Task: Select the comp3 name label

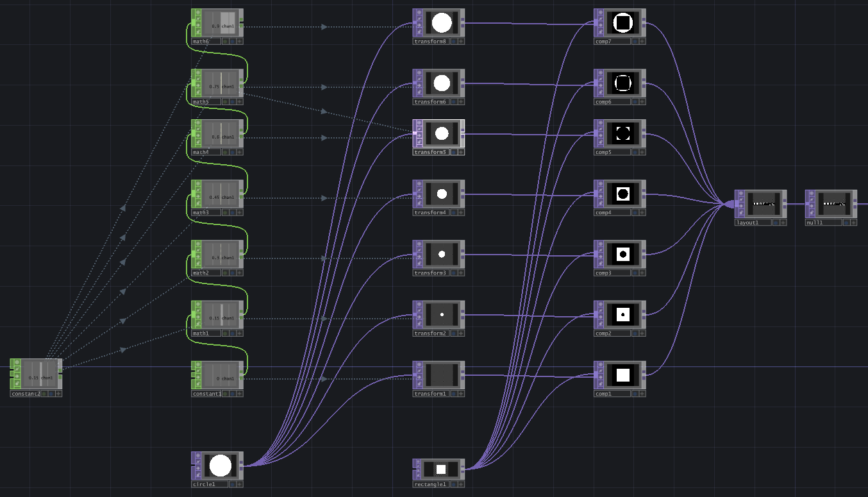Action: tap(612, 273)
